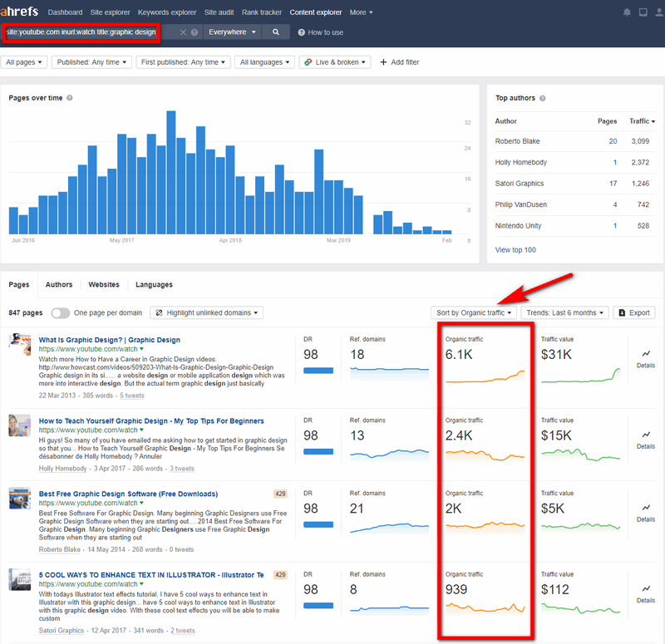Image resolution: width=665 pixels, height=644 pixels.
Task: Switch to the Websites tab
Action: (104, 284)
